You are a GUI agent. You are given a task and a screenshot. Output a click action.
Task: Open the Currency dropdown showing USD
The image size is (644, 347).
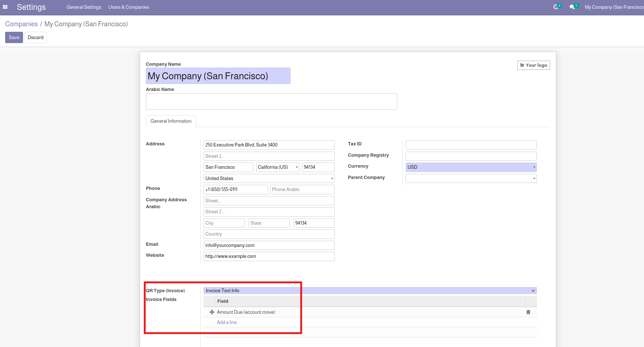(x=471, y=167)
